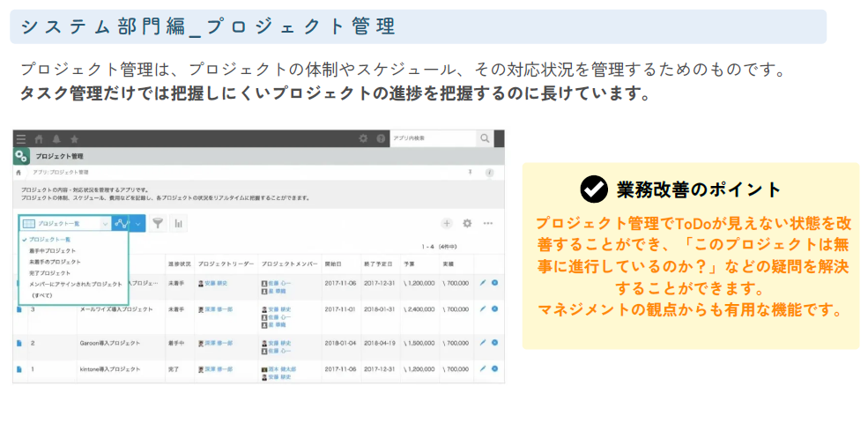Add a record with the plus icon
868x438 pixels.
pyautogui.click(x=447, y=223)
